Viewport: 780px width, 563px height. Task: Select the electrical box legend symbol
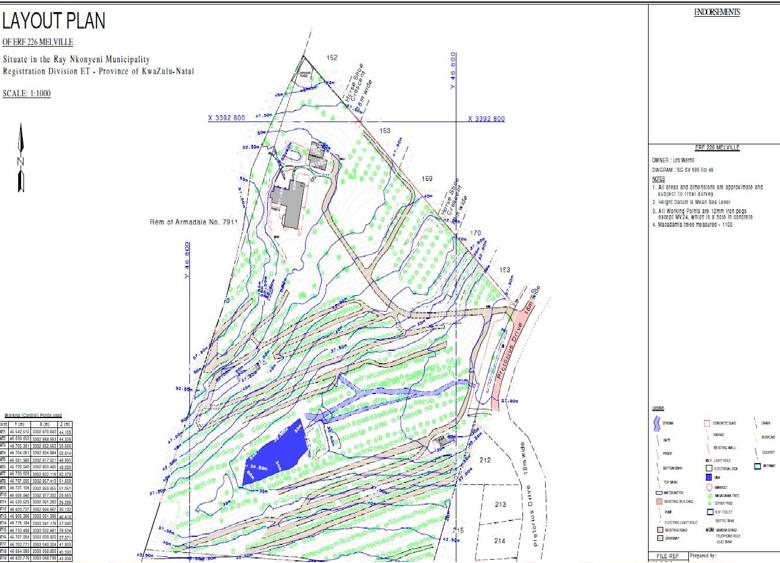(x=709, y=468)
